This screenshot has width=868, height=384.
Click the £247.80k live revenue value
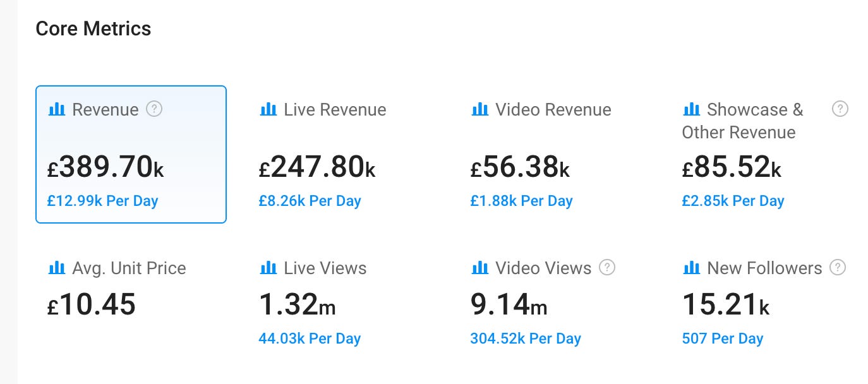[x=317, y=167]
